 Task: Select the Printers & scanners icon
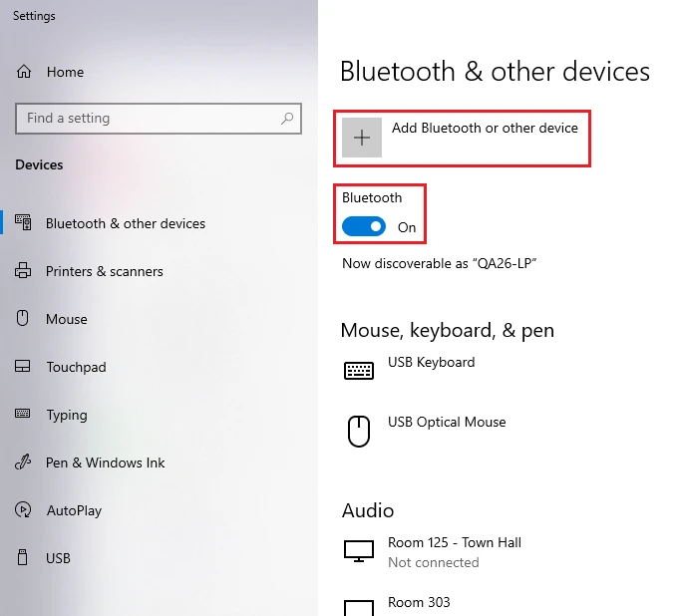[x=23, y=271]
